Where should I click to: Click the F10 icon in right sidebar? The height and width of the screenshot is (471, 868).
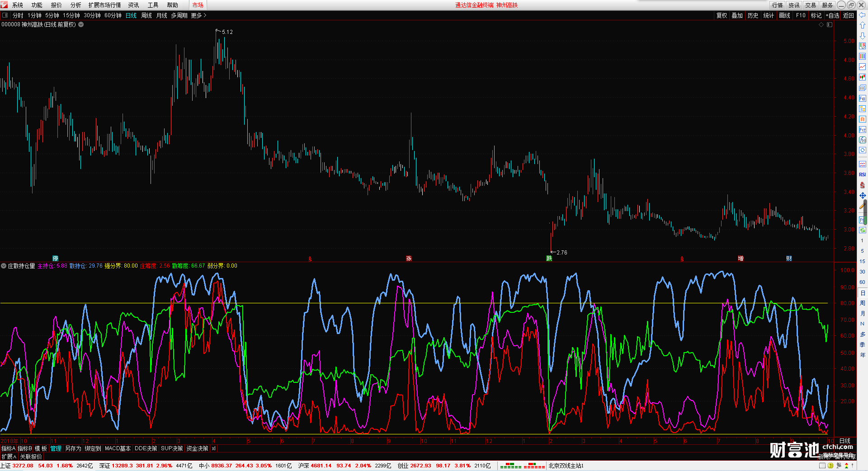coord(862,98)
